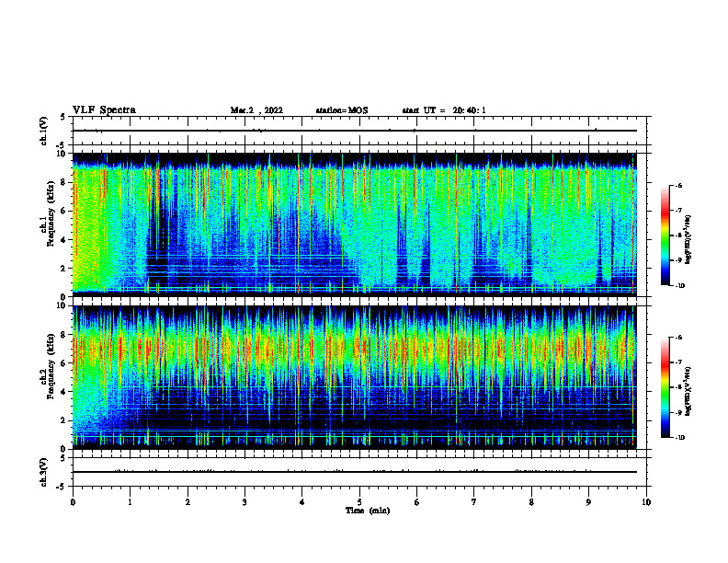The height and width of the screenshot is (563, 728).
Task: Click the "ch.1(V)" axis label
Action: (44, 131)
